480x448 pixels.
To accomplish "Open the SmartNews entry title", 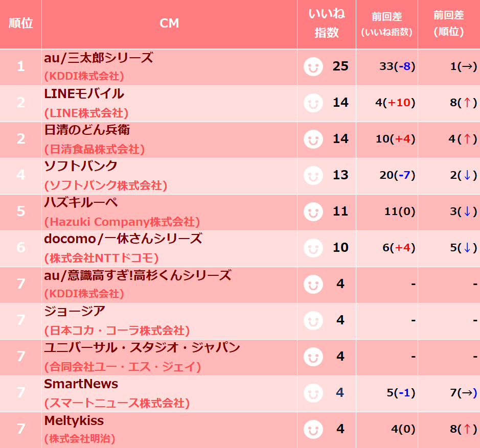I will pos(81,384).
